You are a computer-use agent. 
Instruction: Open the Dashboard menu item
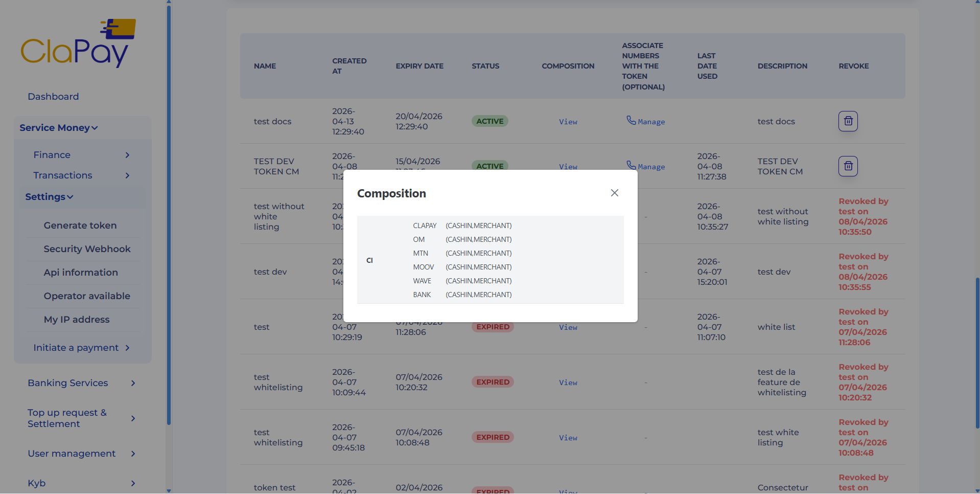[x=53, y=96]
